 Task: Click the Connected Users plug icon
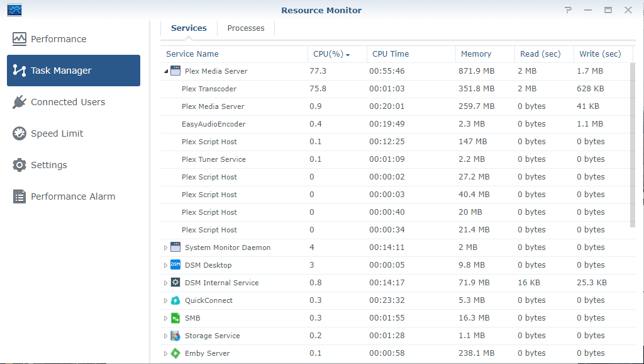click(x=19, y=102)
